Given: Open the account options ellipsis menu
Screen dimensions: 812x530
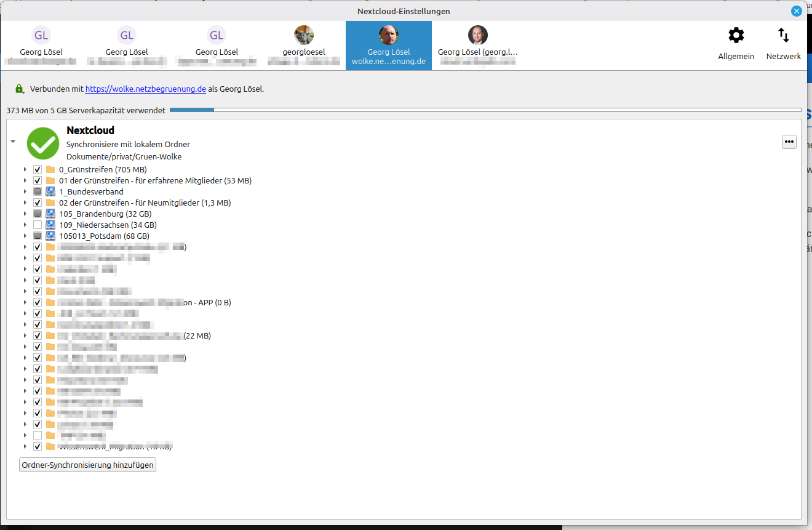Looking at the screenshot, I should tap(789, 142).
